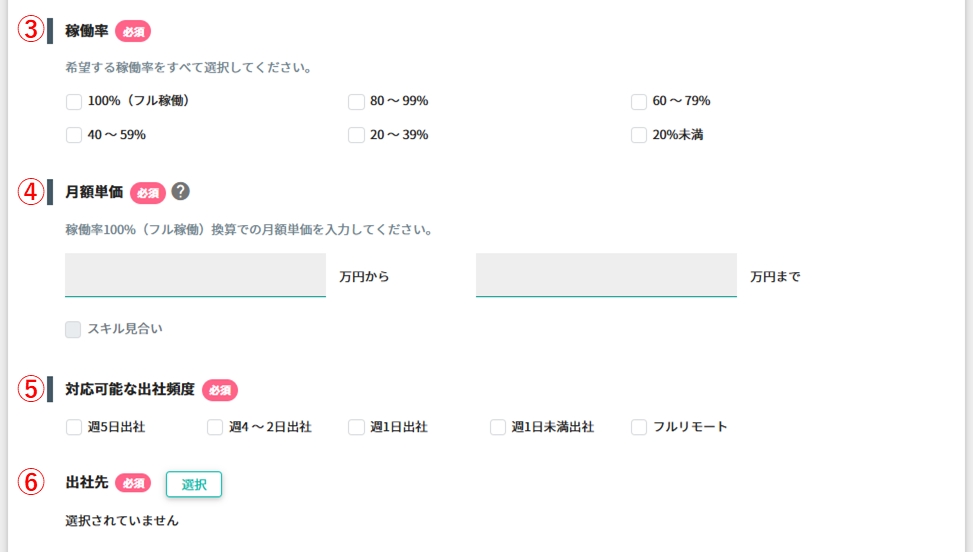This screenshot has height=552, width=973.
Task: Check the 100%（フル稼働） checkbox
Action: [x=74, y=102]
